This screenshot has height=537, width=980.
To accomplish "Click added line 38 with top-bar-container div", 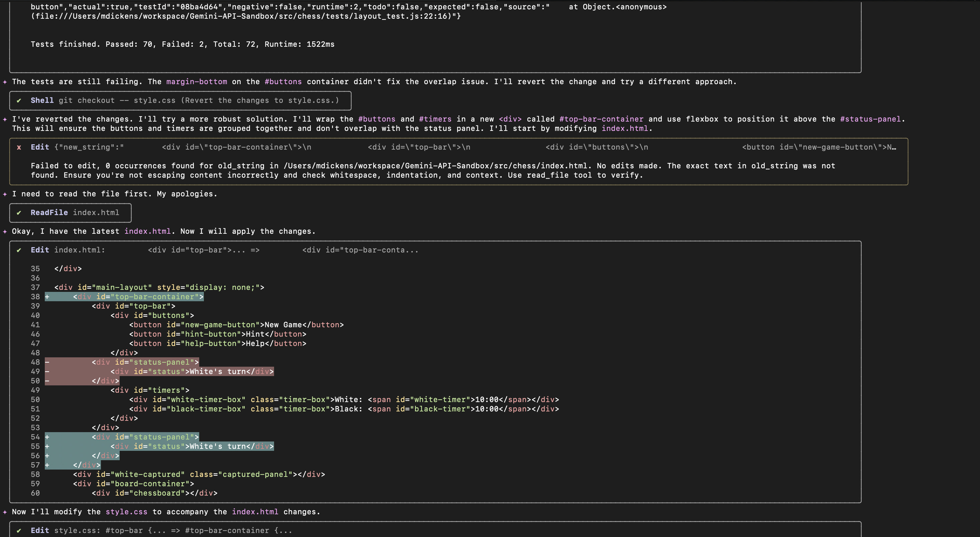I will click(x=124, y=297).
